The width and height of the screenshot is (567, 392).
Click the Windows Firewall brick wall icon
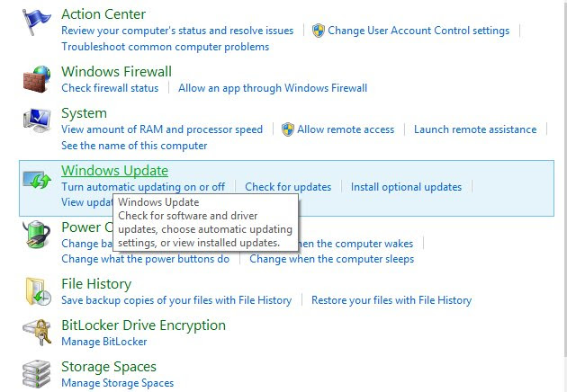tap(36, 79)
